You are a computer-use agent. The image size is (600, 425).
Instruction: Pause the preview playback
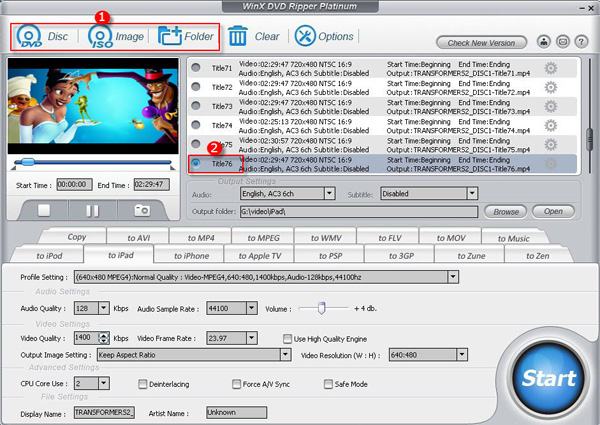click(x=93, y=210)
